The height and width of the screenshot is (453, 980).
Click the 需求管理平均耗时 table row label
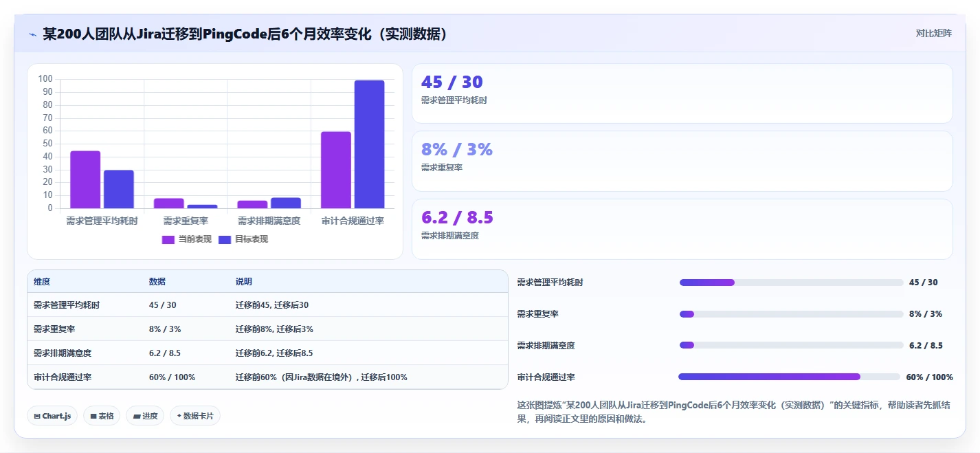click(x=67, y=305)
